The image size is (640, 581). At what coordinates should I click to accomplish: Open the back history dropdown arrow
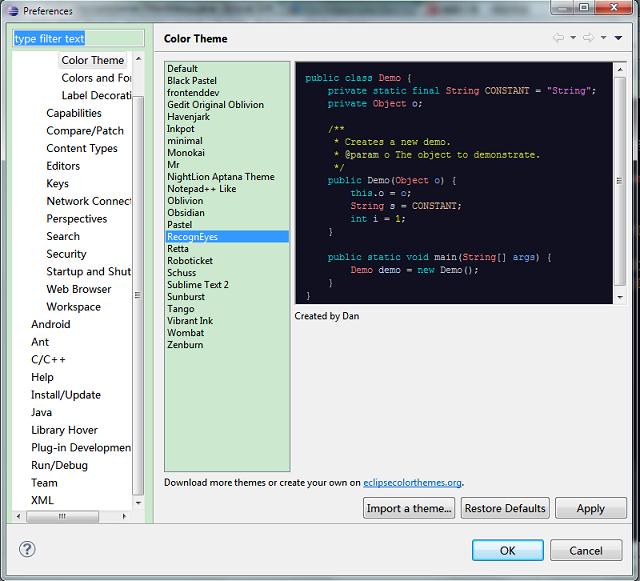[573, 38]
